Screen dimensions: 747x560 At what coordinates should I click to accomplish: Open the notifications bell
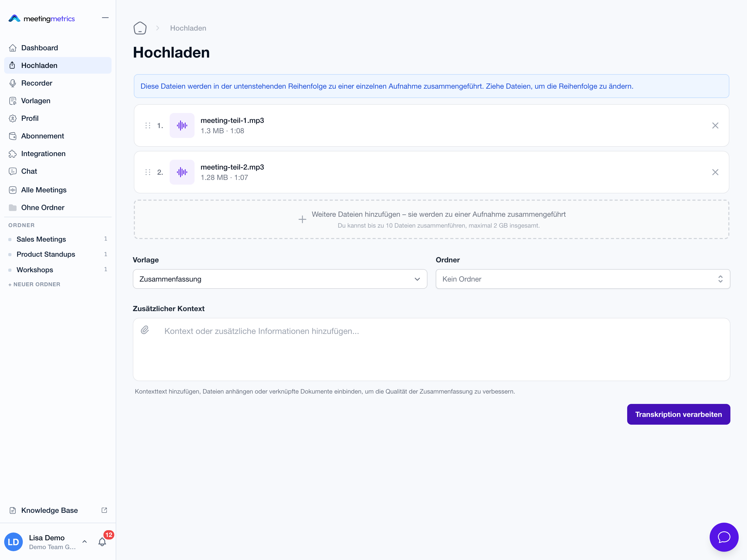pyautogui.click(x=102, y=541)
